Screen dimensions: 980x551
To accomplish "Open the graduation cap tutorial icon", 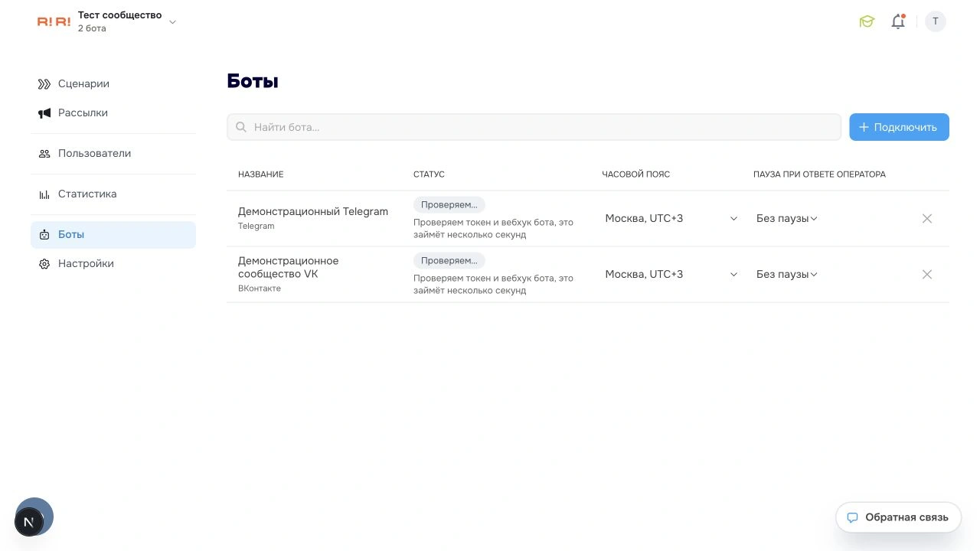I will [x=867, y=21].
